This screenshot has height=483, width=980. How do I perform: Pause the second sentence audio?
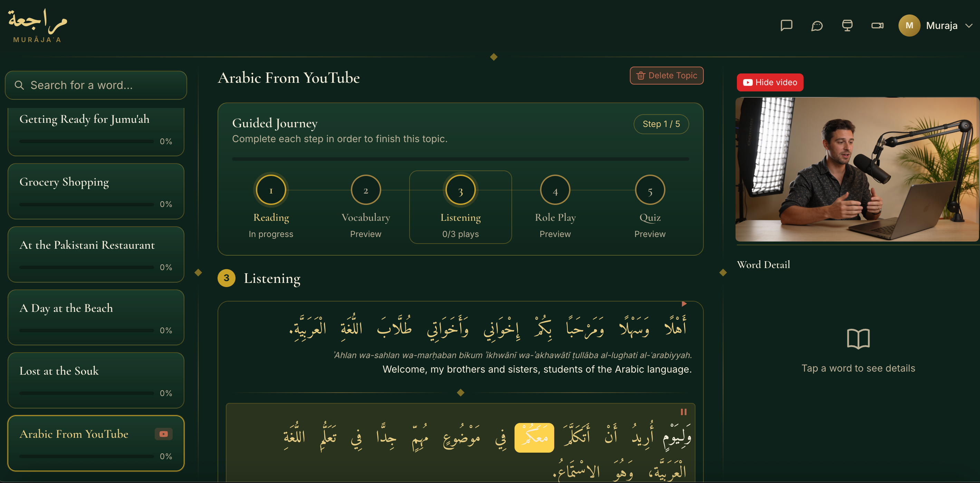(x=684, y=412)
